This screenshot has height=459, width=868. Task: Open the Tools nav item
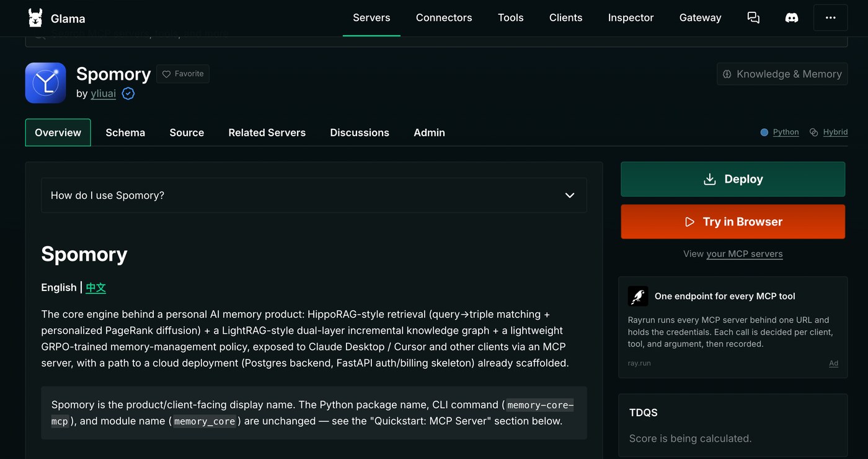click(x=511, y=18)
